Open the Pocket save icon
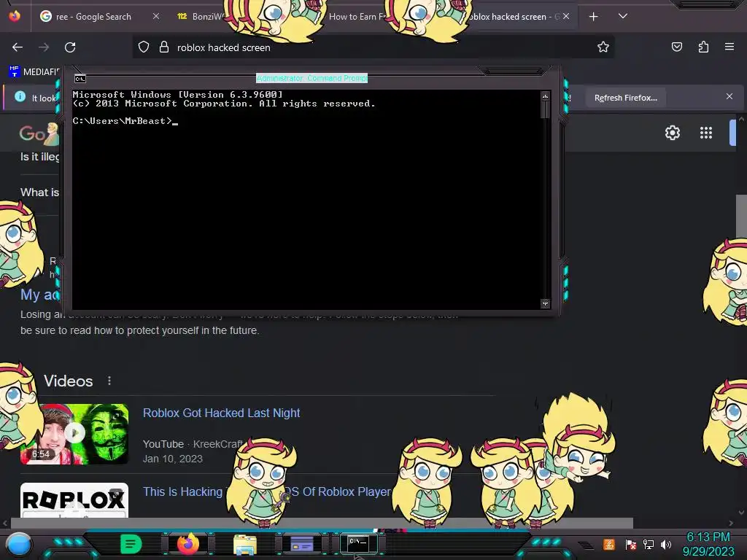747x560 pixels. [676, 47]
